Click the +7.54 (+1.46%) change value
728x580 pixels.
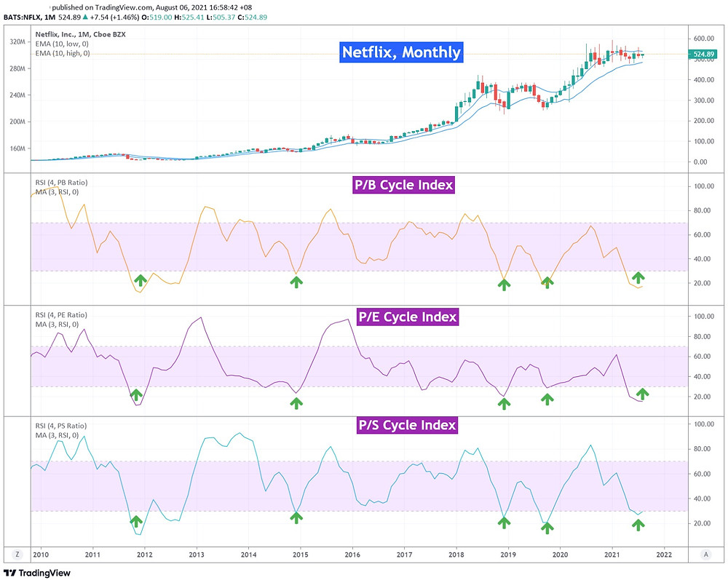(114, 17)
